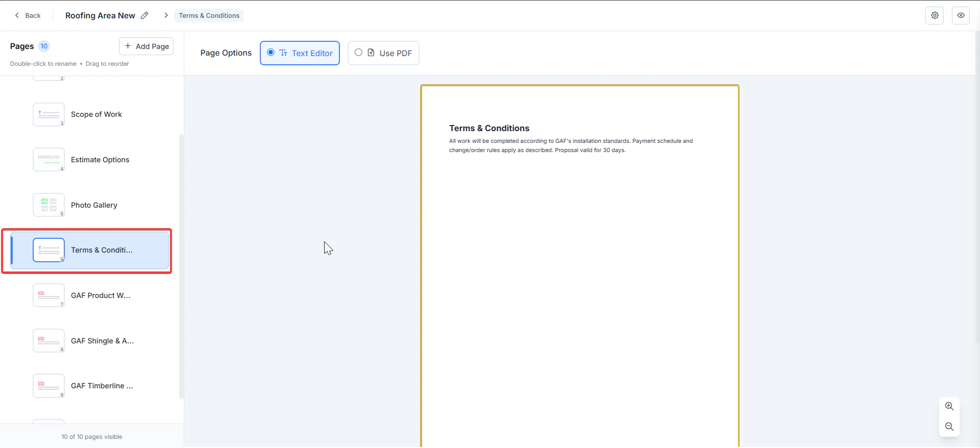Screen dimensions: 980x448
Task: Open the Scope of Work page
Action: coord(90,114)
